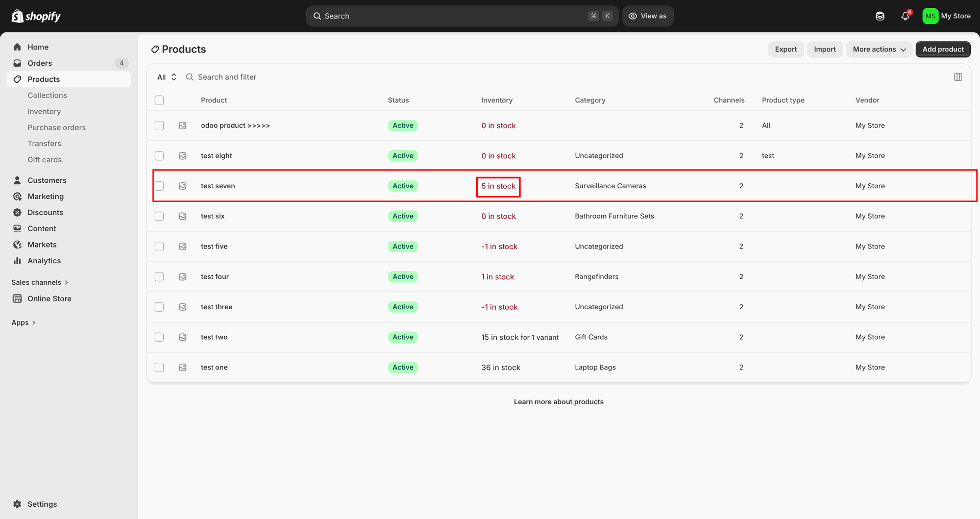Open the My Store account menu
The width and height of the screenshot is (980, 519).
tap(947, 16)
